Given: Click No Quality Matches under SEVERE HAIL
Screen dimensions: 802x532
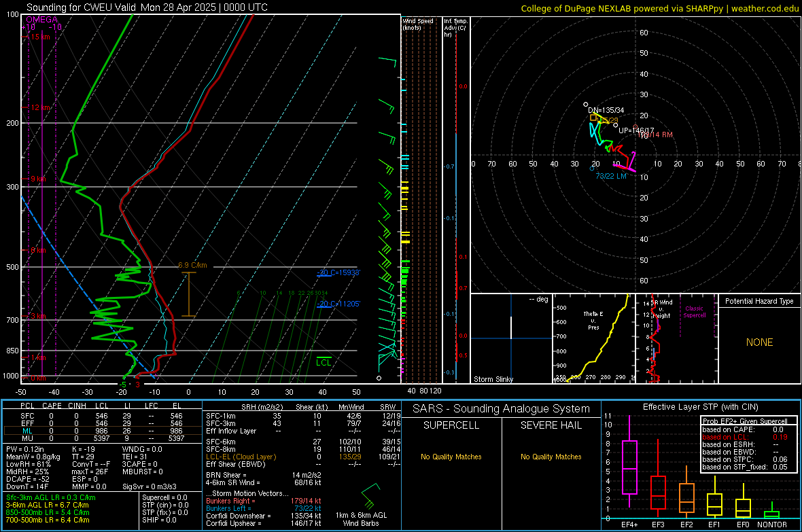Looking at the screenshot, I should tap(551, 457).
